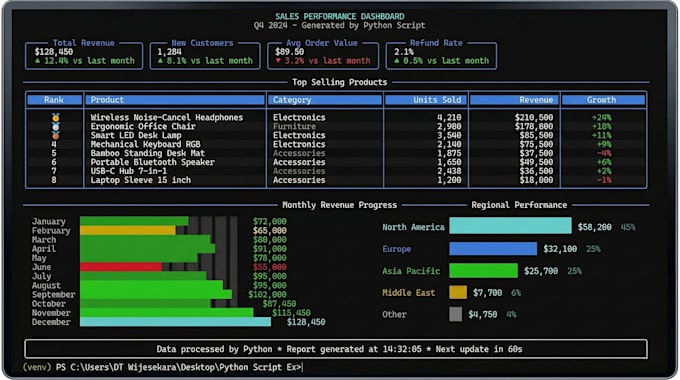
Task: Click the North America teal bar
Action: pos(510,226)
